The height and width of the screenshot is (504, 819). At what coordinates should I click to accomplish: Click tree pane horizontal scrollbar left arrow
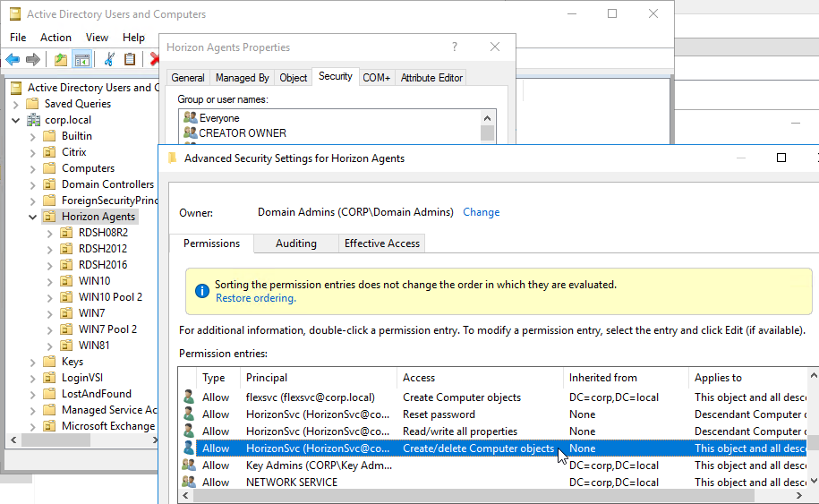pos(14,440)
